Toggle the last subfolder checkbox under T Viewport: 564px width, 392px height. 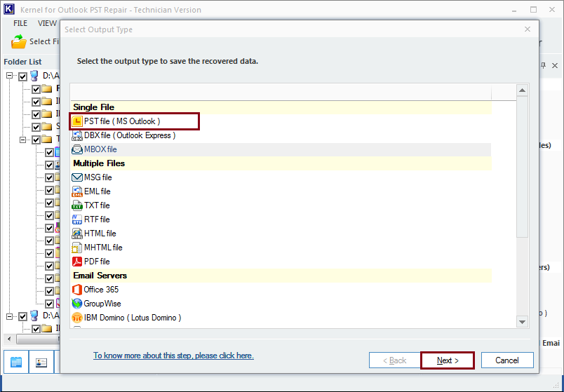click(x=49, y=304)
